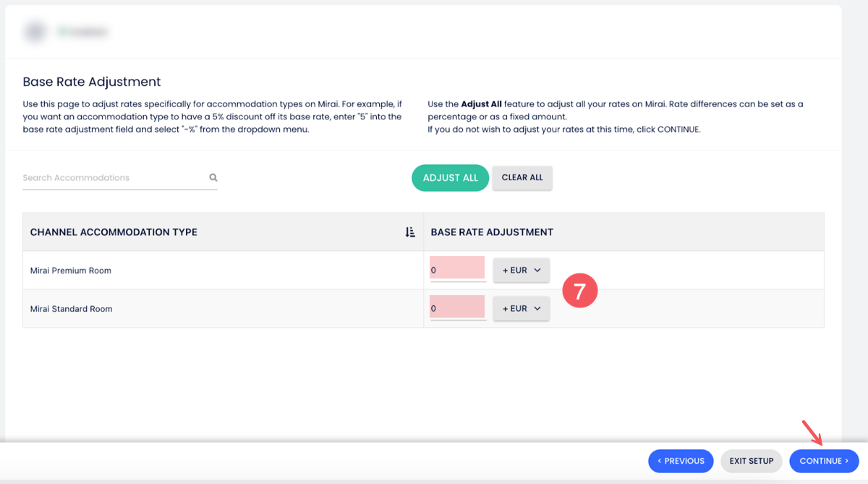Click the rate input for Mirai Standard Room
Image resolution: width=868 pixels, height=484 pixels.
457,307
